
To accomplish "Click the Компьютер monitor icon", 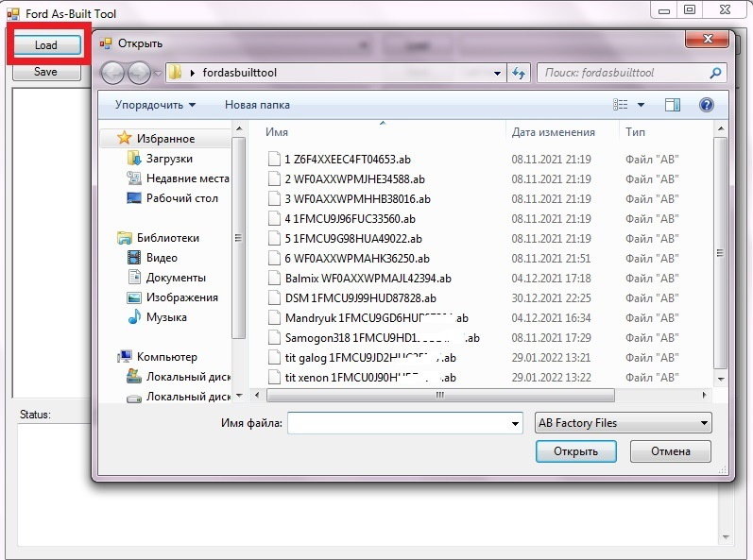I will click(x=125, y=357).
